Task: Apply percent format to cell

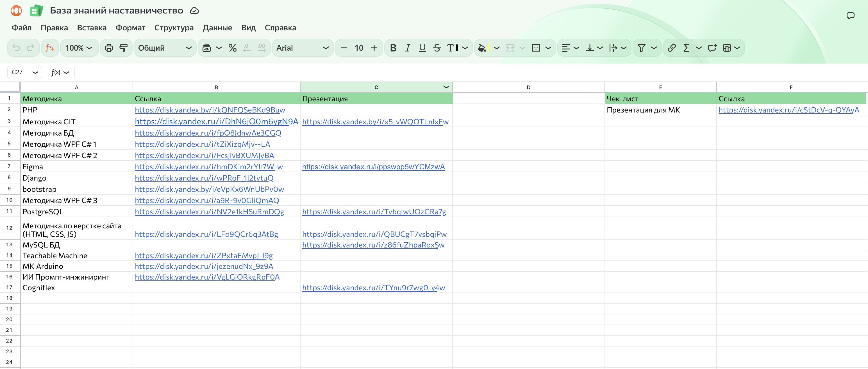Action: tap(233, 48)
